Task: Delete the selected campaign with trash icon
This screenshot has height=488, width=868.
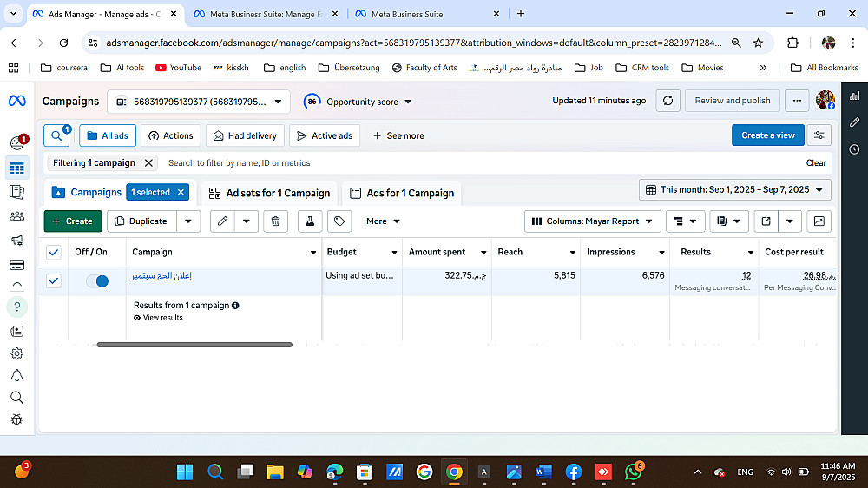Action: point(275,221)
